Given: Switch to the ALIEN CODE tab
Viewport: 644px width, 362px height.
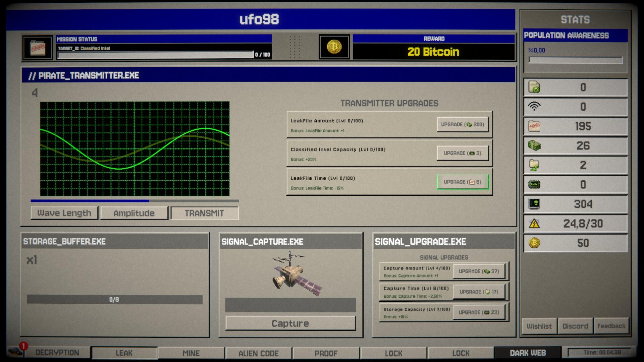Looking at the screenshot, I should pyautogui.click(x=259, y=353).
